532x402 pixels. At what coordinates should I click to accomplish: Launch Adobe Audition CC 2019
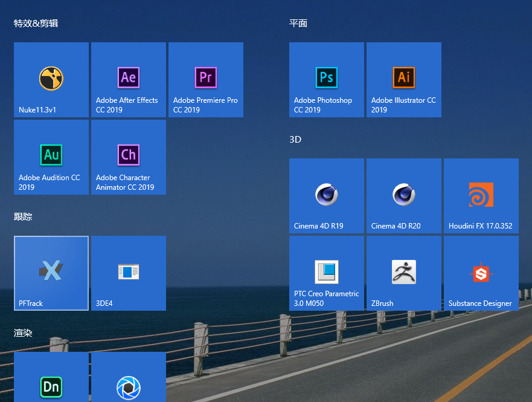[51, 157]
